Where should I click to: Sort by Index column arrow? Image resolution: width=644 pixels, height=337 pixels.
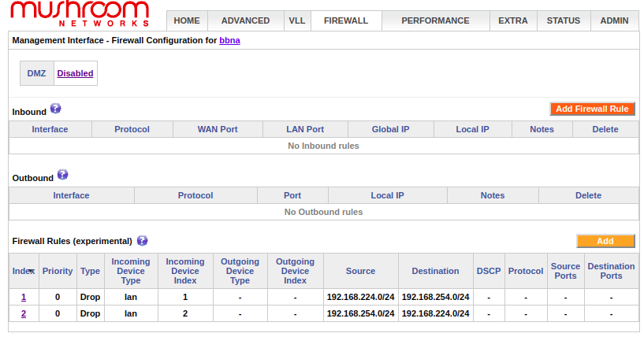coord(32,271)
